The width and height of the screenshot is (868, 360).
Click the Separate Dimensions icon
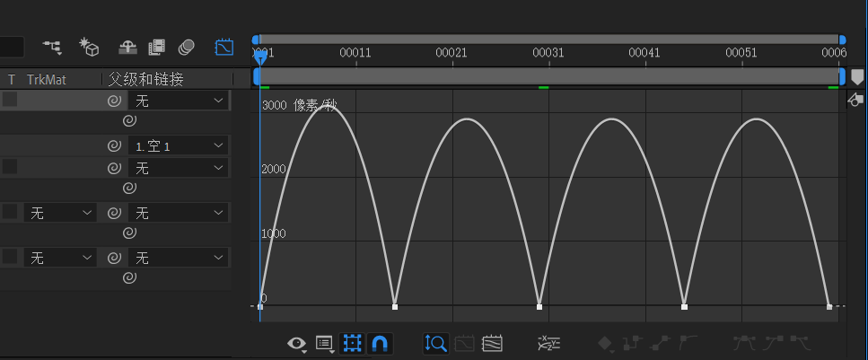tap(548, 343)
